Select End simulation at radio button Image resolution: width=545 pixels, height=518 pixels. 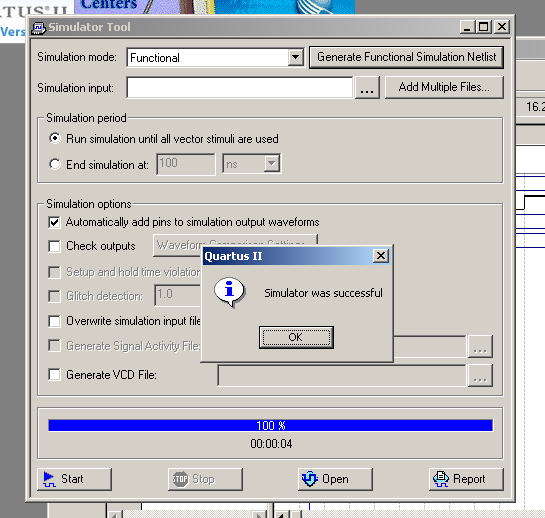pos(55,164)
